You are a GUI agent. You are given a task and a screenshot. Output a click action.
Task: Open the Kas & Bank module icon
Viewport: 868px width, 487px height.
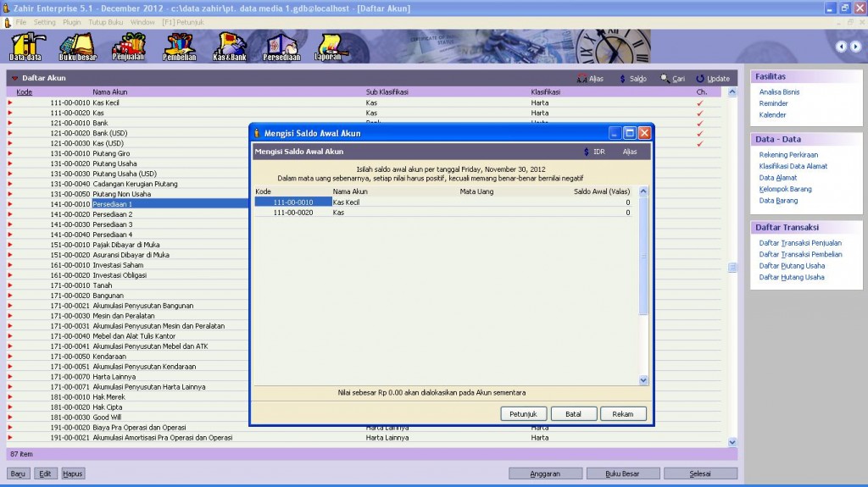click(x=230, y=47)
